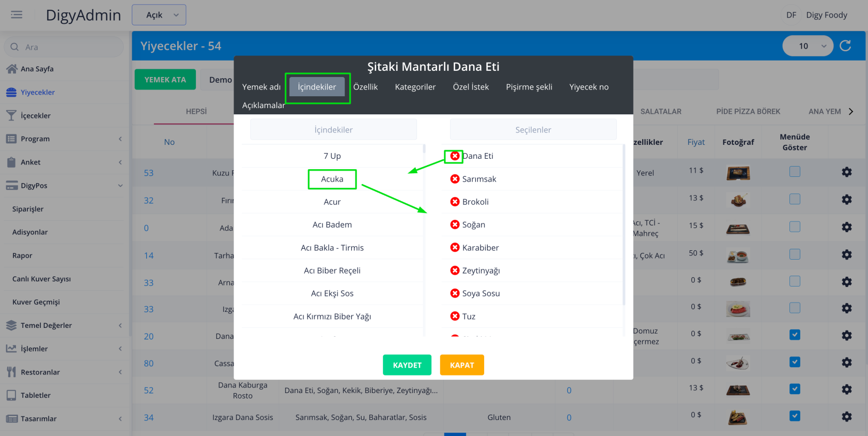
Task: Open the Pişirme şekli tab
Action: pyautogui.click(x=529, y=87)
